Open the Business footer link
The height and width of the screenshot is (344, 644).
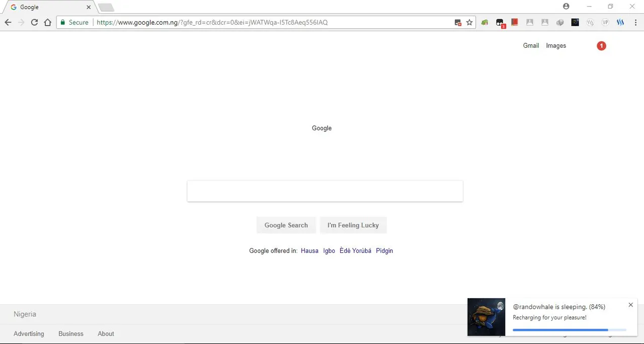coord(71,333)
